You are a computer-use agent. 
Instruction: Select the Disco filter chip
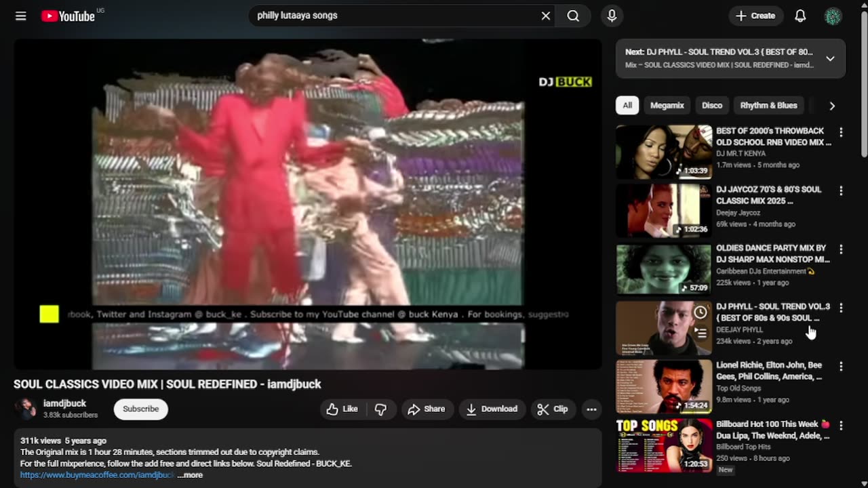click(x=712, y=105)
